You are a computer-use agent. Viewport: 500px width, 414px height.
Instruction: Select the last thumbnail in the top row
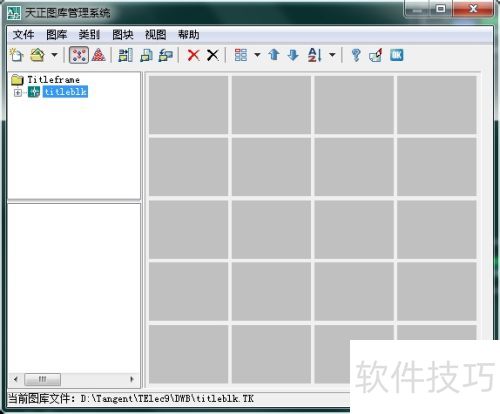tap(437, 105)
